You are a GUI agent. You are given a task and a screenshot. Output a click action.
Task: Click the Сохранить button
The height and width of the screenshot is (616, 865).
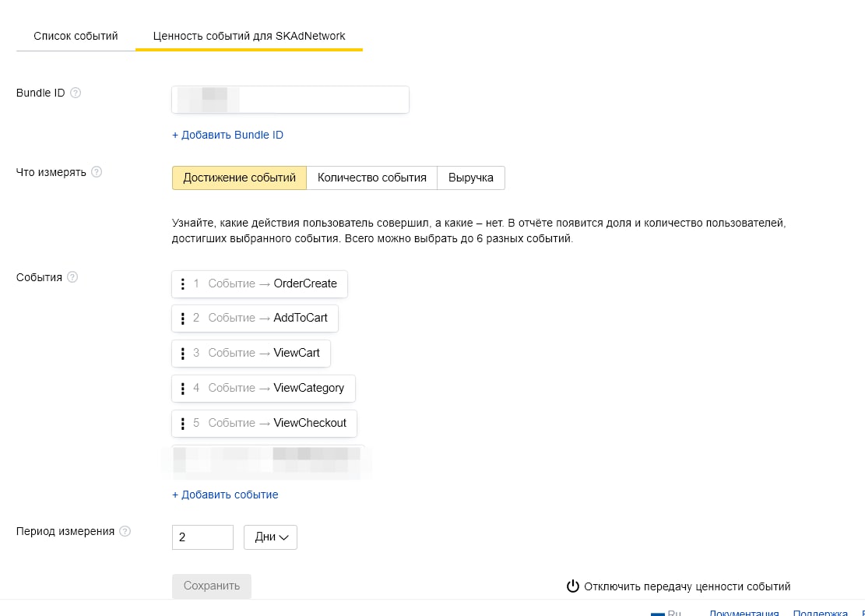tap(212, 586)
